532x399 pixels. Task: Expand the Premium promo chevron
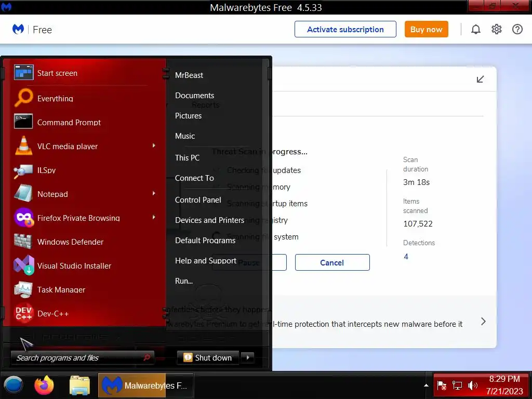pyautogui.click(x=483, y=321)
